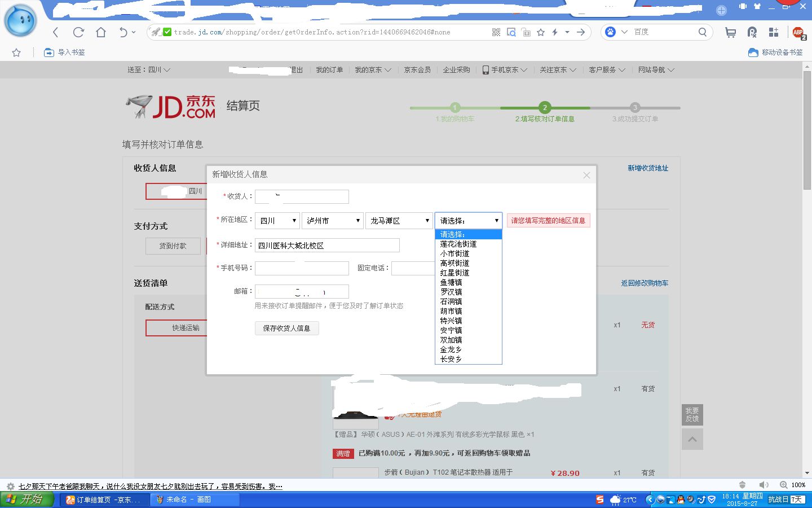Switch to 未命名 - 画图 taskbar window
Viewport: 812px width, 508px height.
(x=195, y=500)
